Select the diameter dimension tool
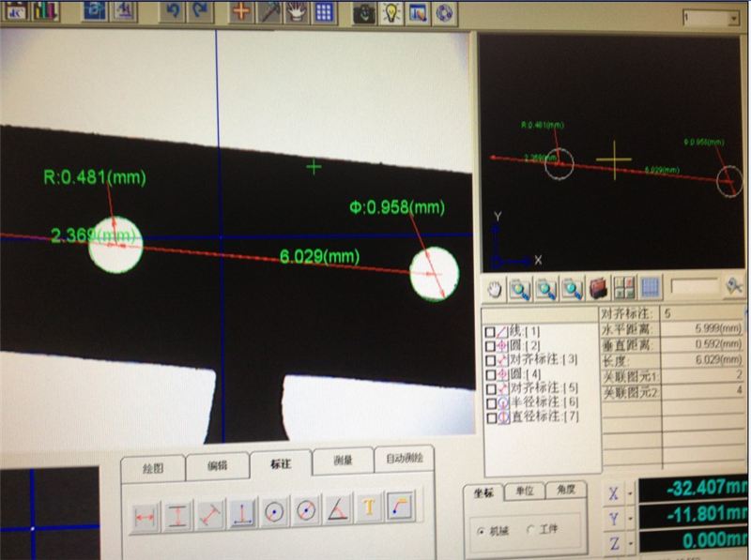 (306, 510)
